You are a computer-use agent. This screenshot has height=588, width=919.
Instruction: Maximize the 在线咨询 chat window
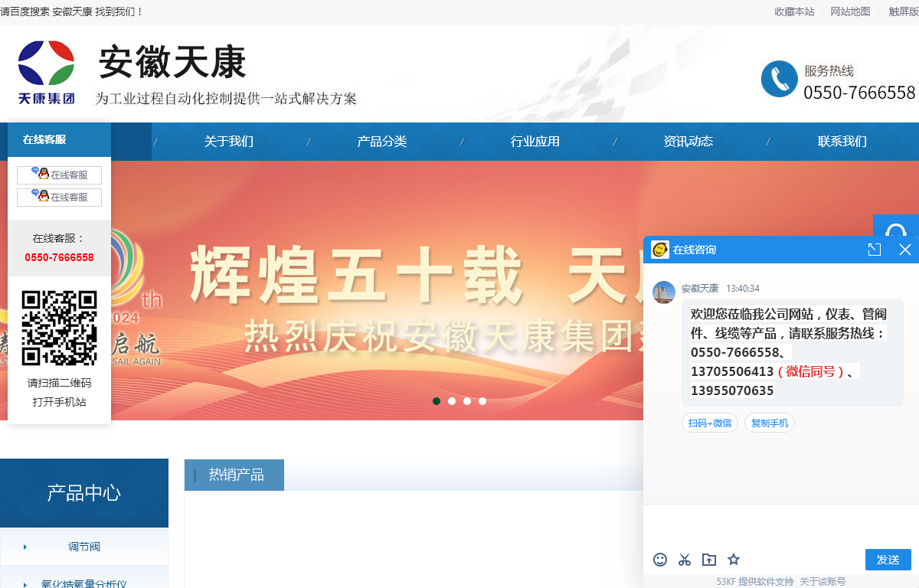pos(874,250)
